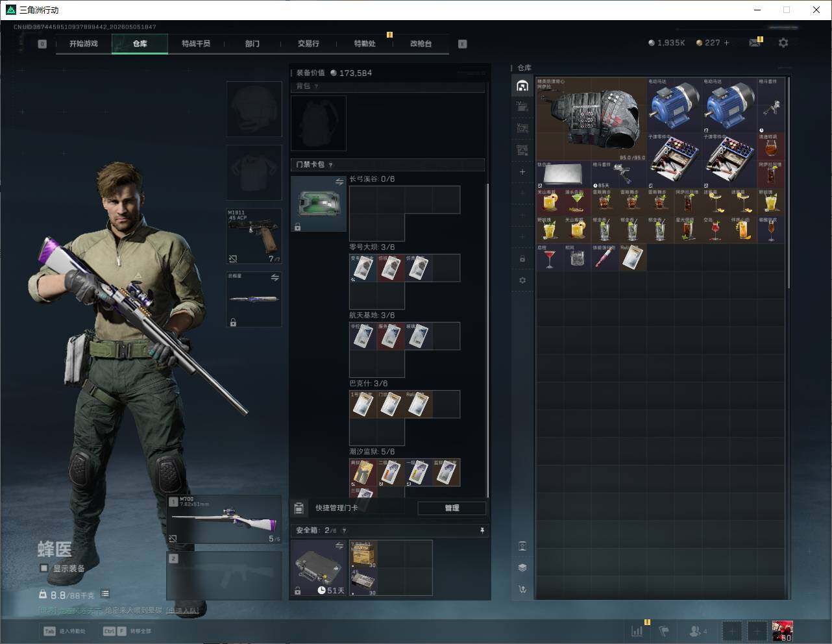
Task: Click the swap arrows on the key card case
Action: click(x=339, y=182)
